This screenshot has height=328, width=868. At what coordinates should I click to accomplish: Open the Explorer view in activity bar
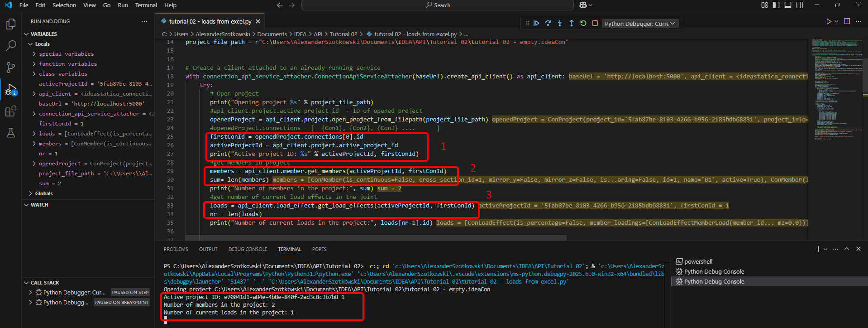click(x=10, y=24)
